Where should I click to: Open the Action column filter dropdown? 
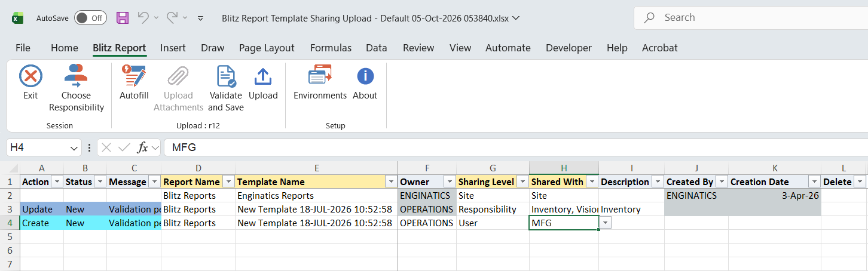(x=57, y=181)
